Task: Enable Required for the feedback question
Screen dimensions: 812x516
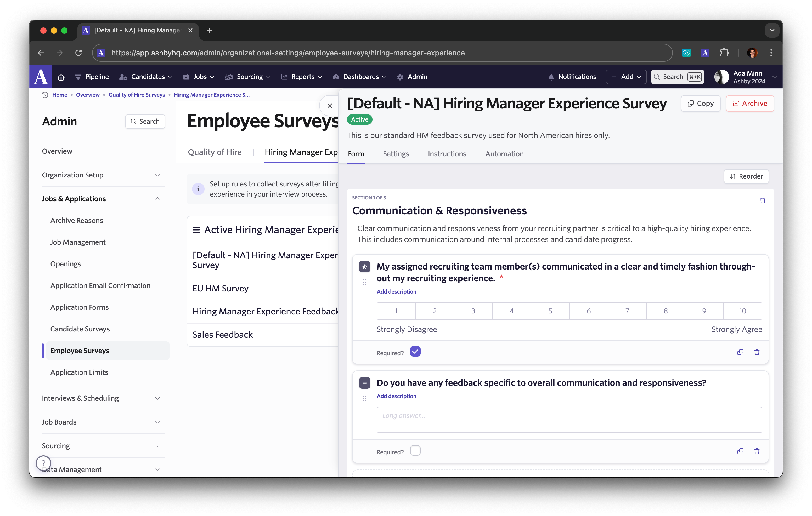Action: [415, 451]
